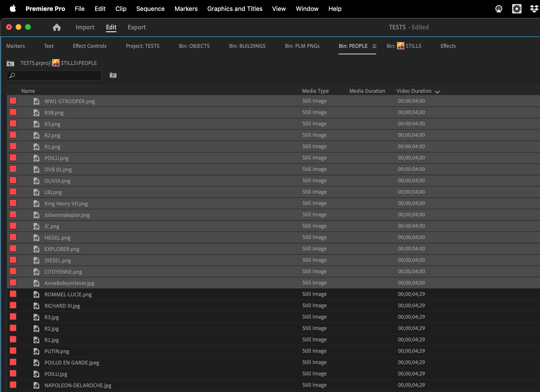Click the red label of RICHARD III.jpg
This screenshot has width=540, height=392.
(x=13, y=305)
